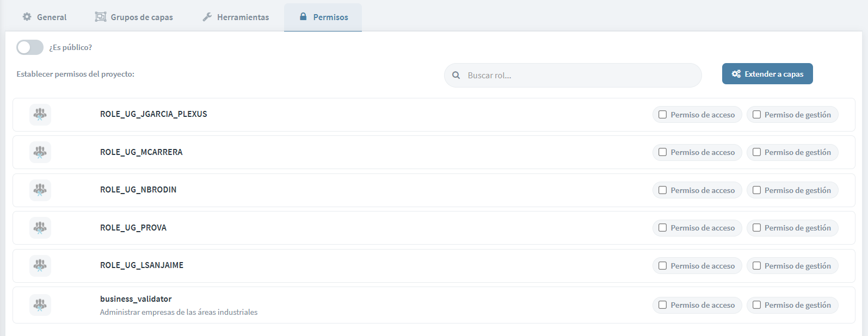This screenshot has width=868, height=336.
Task: Click the group icon beside ROLE_UG_MCARRERA
Action: 40,152
